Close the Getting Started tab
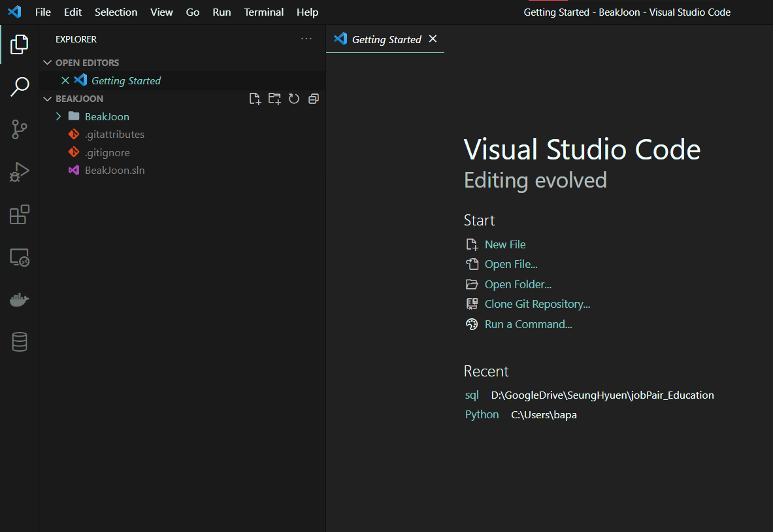The width and height of the screenshot is (773, 532). 433,39
